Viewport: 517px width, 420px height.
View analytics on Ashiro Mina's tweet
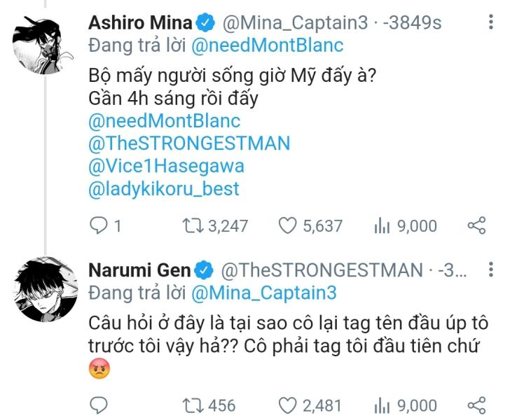point(382,226)
